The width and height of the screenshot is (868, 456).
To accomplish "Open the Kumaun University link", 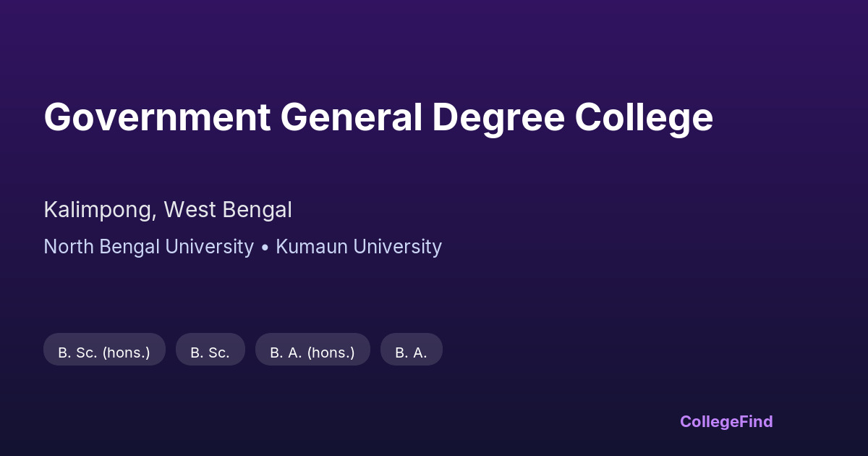I will coord(359,247).
